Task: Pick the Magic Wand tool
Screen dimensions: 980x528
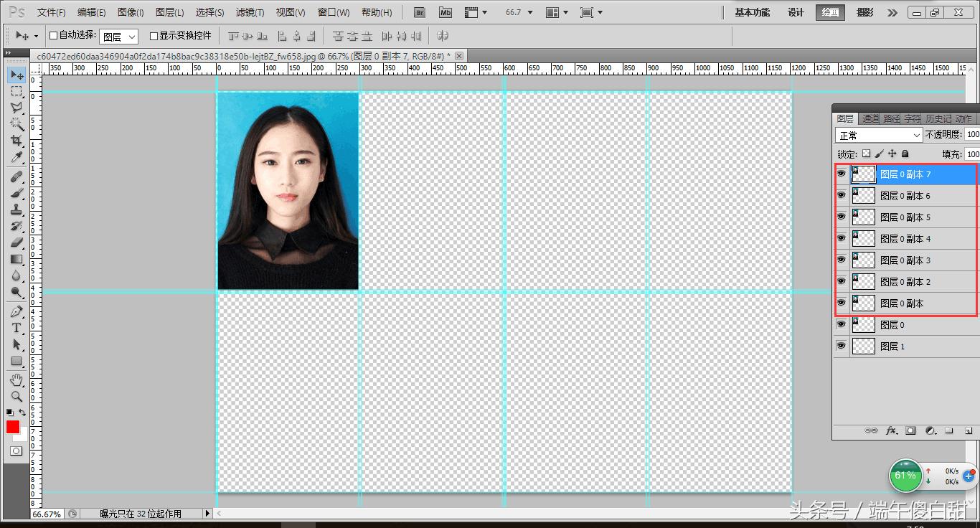Action: click(x=17, y=124)
